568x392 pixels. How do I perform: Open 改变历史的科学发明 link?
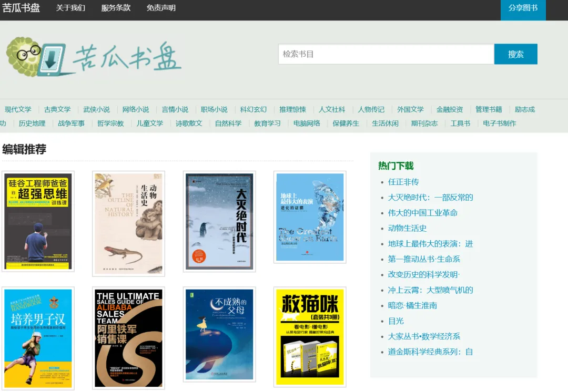coord(424,275)
